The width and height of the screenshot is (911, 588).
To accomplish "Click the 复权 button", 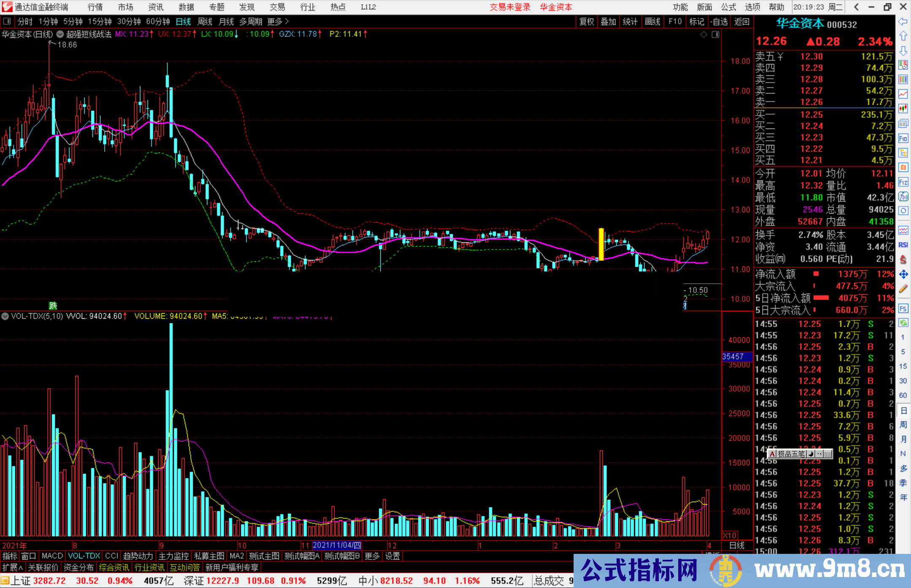I will coord(586,21).
